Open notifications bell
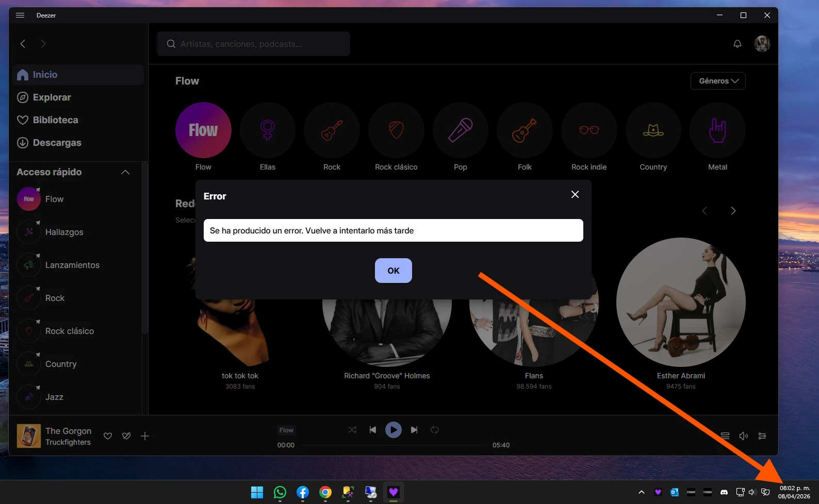 pos(738,44)
